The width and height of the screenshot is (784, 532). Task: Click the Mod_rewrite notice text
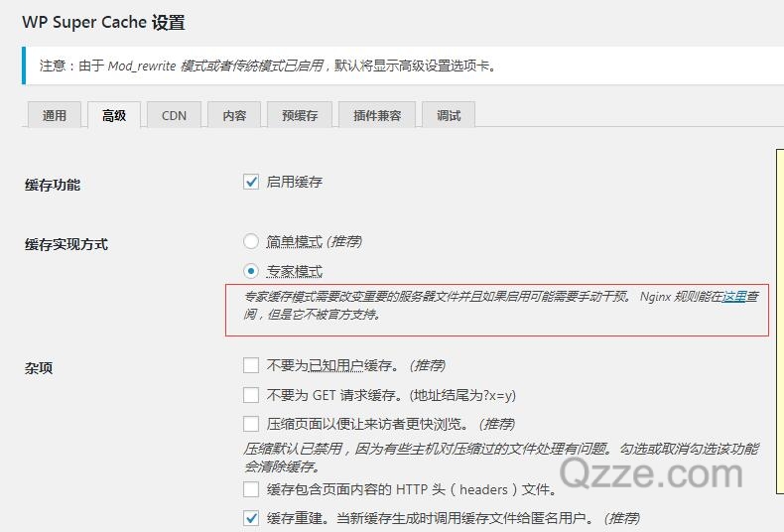pos(268,66)
